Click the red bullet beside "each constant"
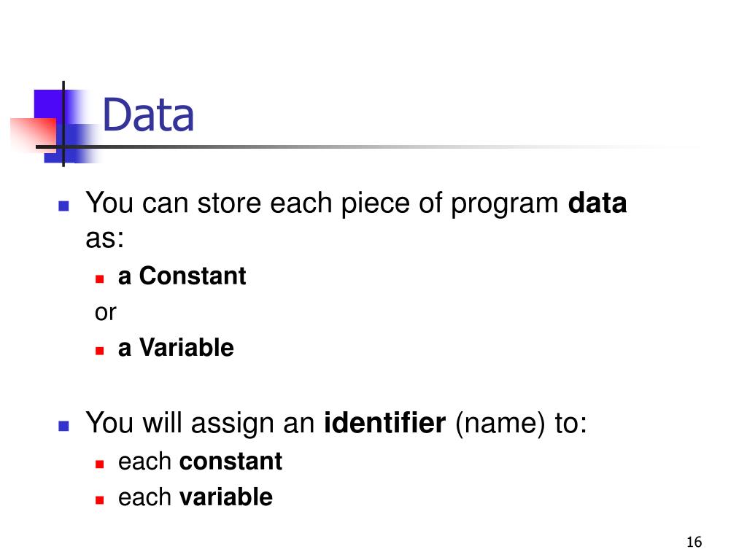 (x=99, y=464)
